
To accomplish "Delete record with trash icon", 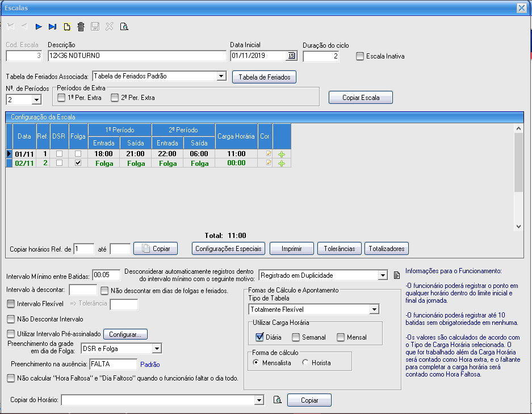I will pos(81,26).
